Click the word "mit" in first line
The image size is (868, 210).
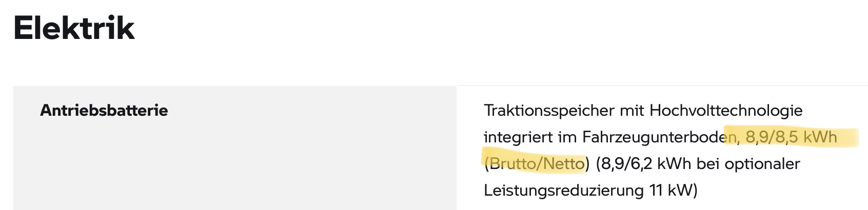632,111
